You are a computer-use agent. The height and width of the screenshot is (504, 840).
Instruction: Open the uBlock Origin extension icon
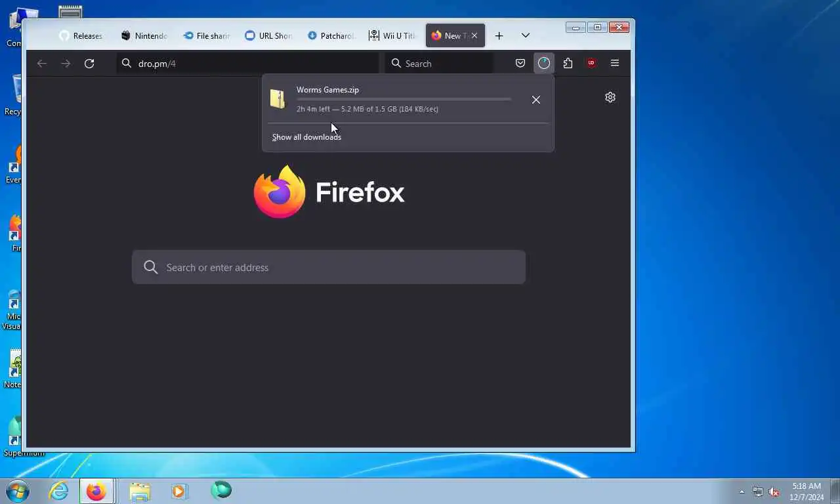(x=591, y=63)
